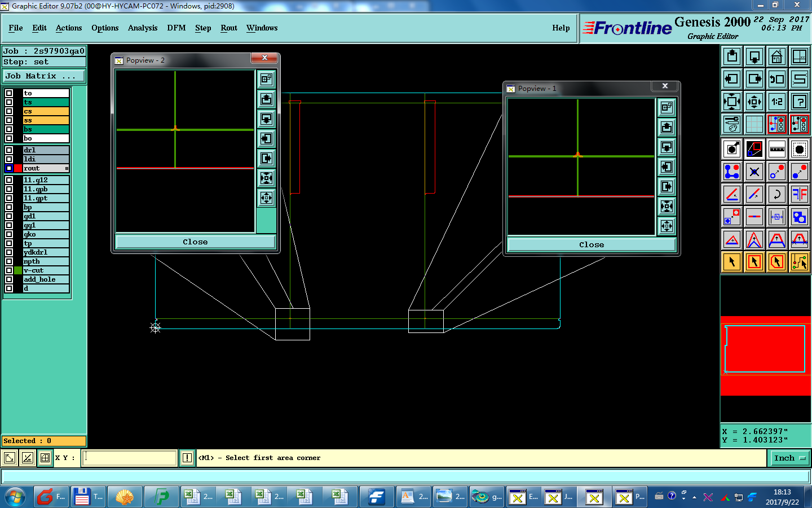Viewport: 812px width, 508px height.
Task: Open the DFM menu
Action: click(176, 28)
